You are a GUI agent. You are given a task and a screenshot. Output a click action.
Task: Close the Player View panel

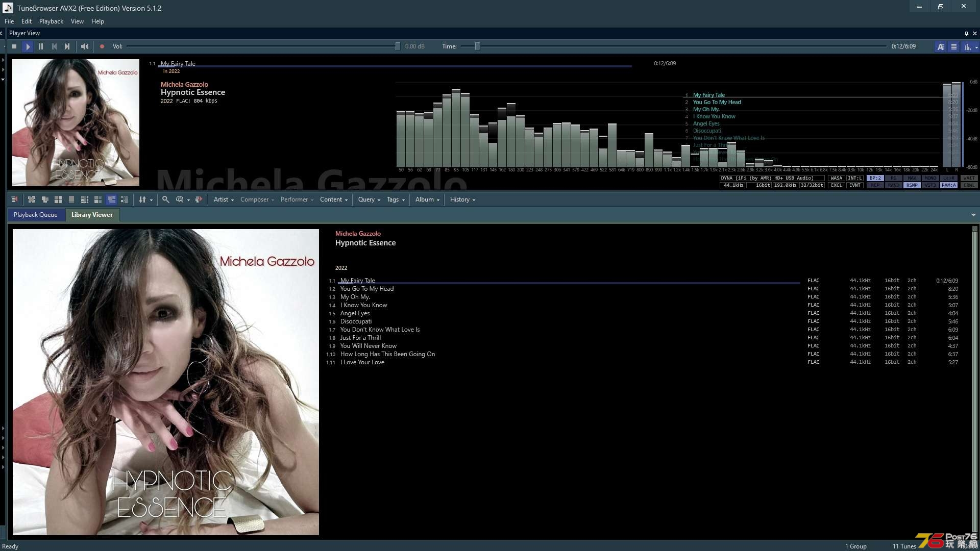975,33
